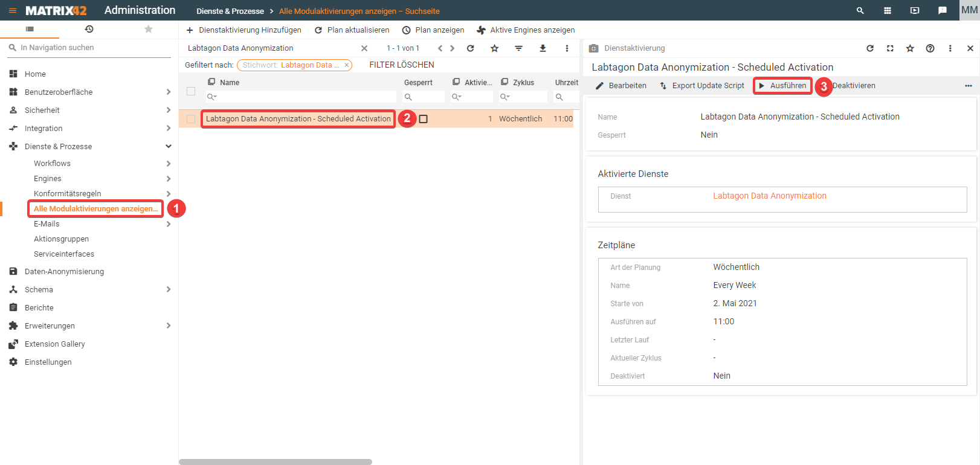Viewport: 980px width, 465px height.
Task: Download export of list results
Action: click(543, 48)
